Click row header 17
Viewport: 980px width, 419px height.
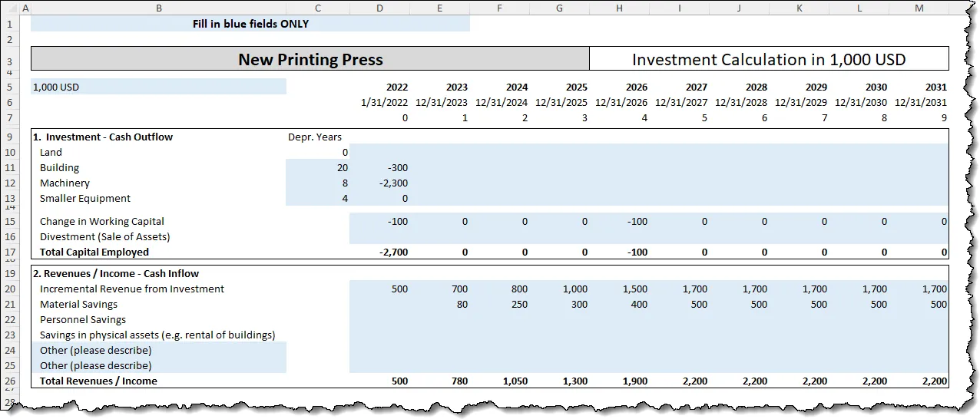click(x=9, y=252)
